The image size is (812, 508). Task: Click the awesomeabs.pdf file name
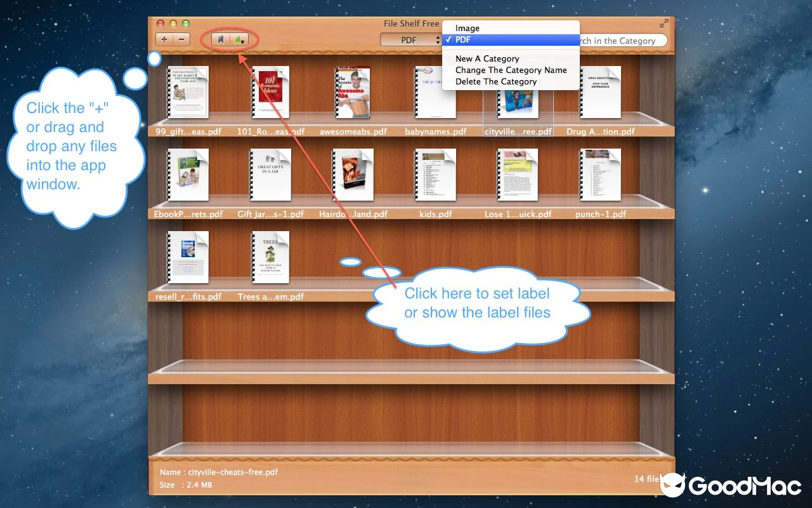point(353,131)
